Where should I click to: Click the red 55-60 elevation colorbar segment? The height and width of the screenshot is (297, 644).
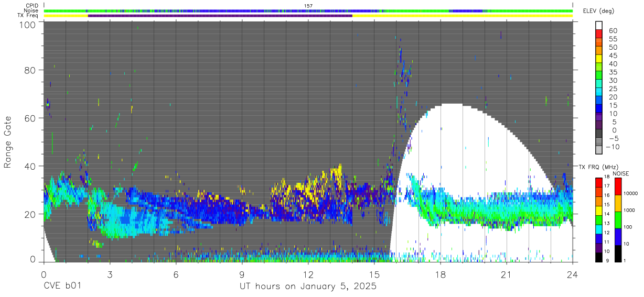pos(599,34)
